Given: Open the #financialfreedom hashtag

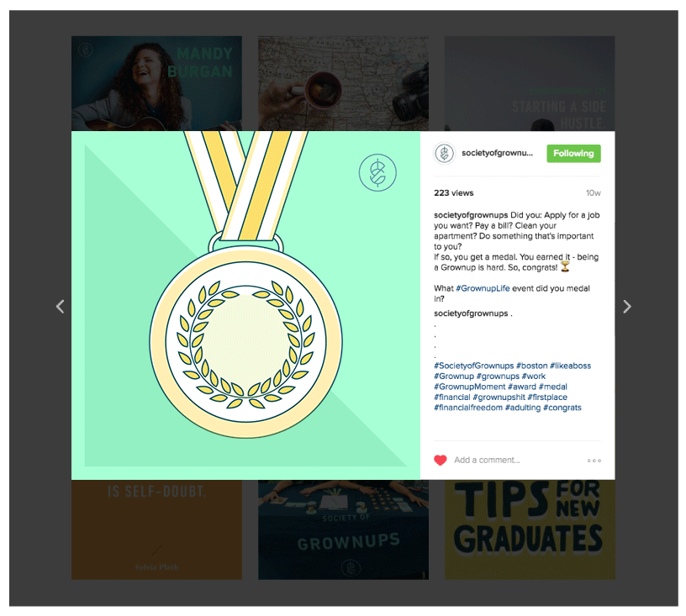Looking at the screenshot, I should [468, 408].
